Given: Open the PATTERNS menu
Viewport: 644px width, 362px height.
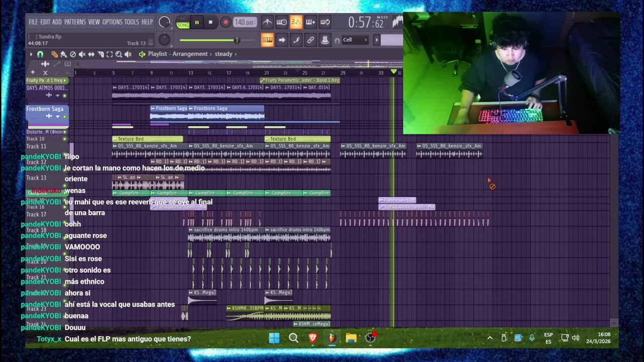Looking at the screenshot, I should coord(75,22).
